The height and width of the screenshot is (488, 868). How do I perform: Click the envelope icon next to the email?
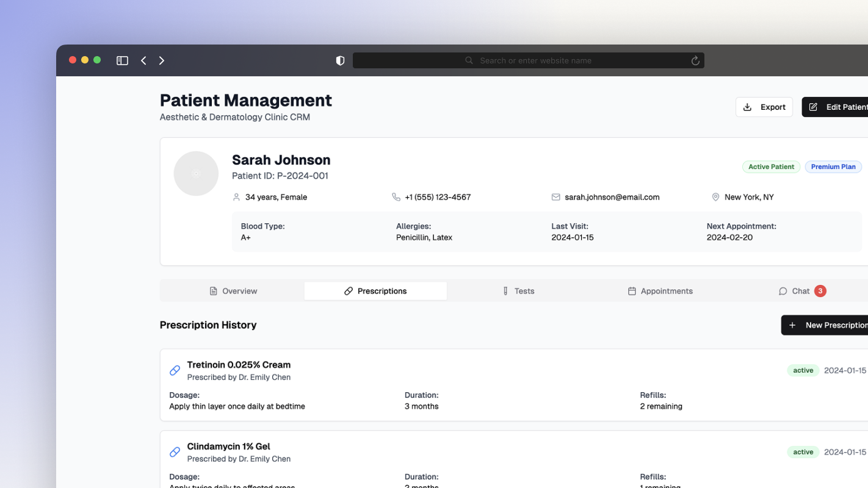pos(555,197)
